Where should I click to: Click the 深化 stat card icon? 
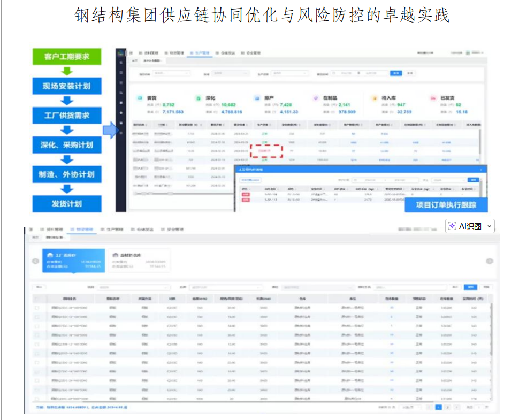coord(198,98)
